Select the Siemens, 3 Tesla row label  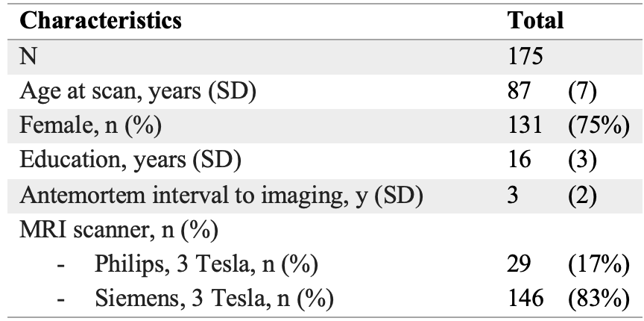(214, 299)
